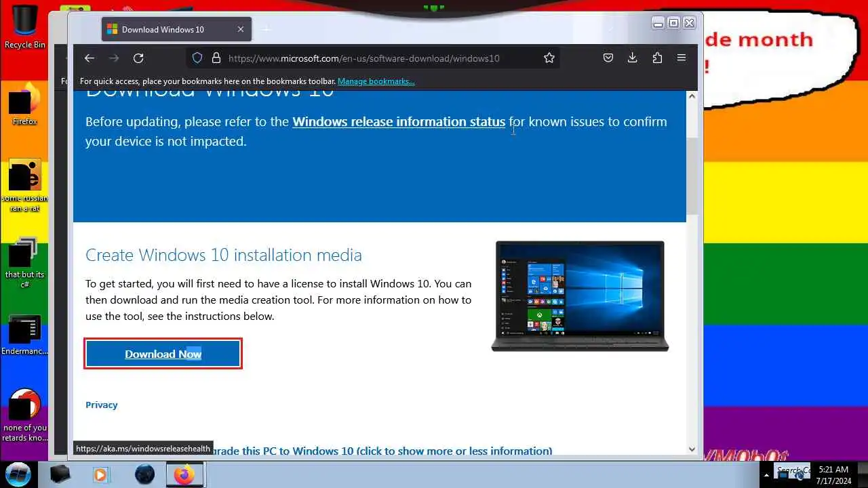The width and height of the screenshot is (868, 488).
Task: Click the Firefox taskbar button
Action: (184, 474)
